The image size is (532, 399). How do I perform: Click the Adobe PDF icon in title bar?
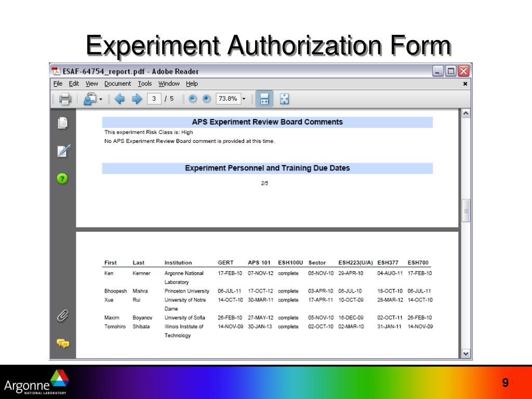pos(56,71)
